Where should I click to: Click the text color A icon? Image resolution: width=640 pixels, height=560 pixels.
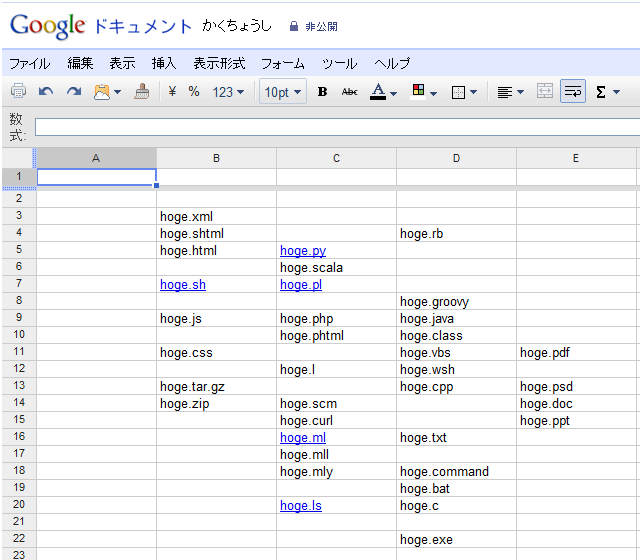[x=378, y=92]
